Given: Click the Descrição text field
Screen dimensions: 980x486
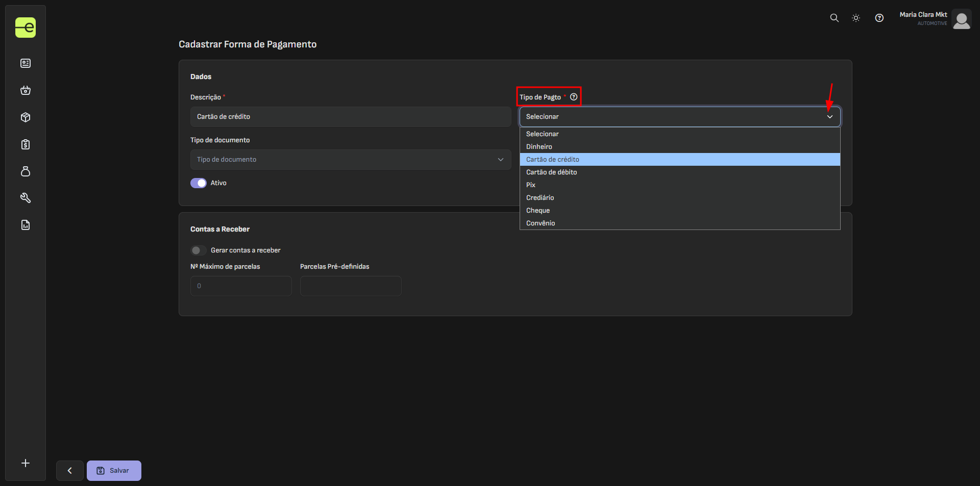Looking at the screenshot, I should (351, 117).
